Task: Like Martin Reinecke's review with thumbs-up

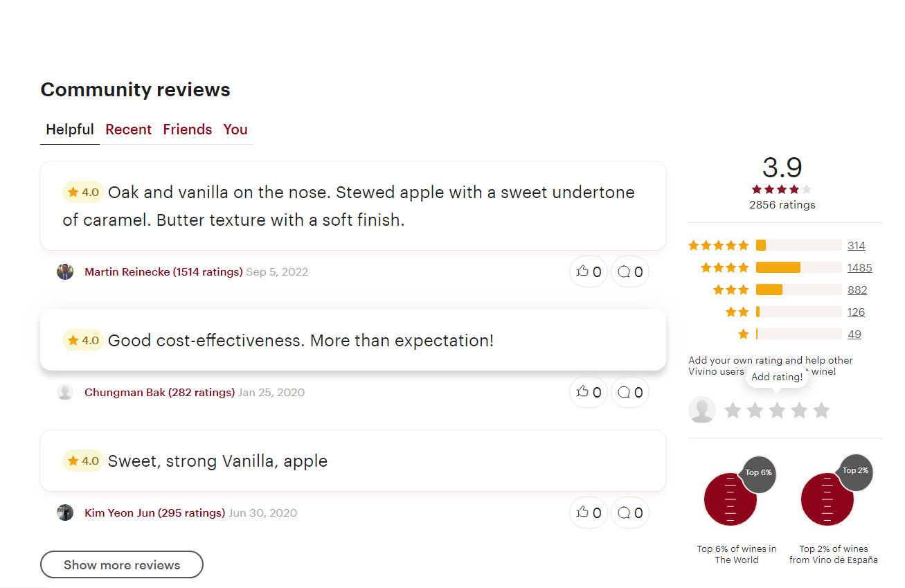Action: click(589, 271)
